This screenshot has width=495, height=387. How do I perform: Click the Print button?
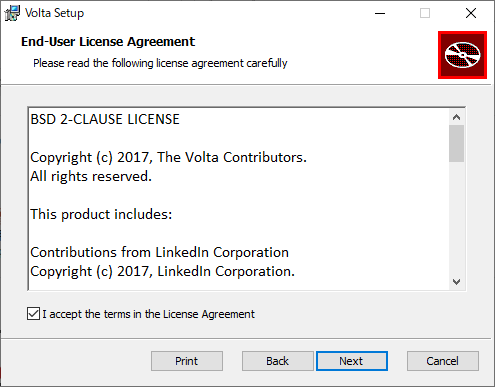pos(187,361)
